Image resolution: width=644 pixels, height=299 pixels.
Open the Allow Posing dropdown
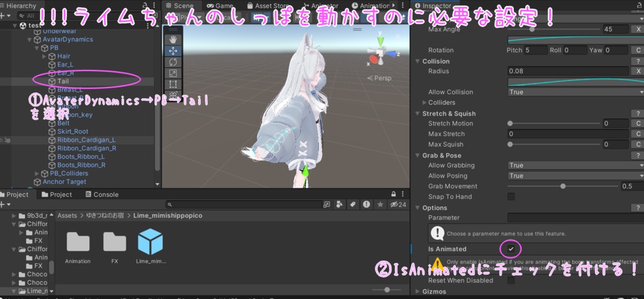(575, 176)
